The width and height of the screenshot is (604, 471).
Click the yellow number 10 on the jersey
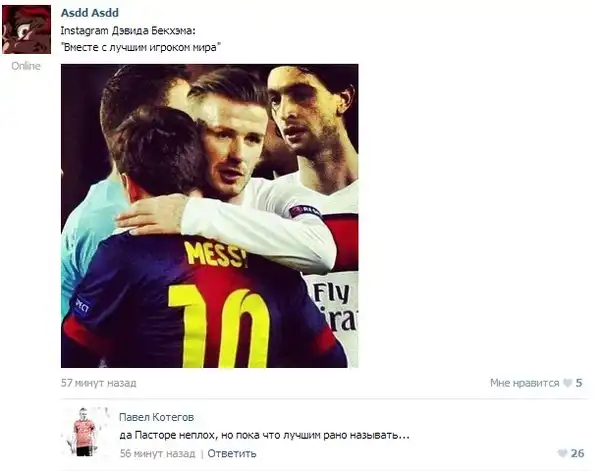(x=219, y=327)
